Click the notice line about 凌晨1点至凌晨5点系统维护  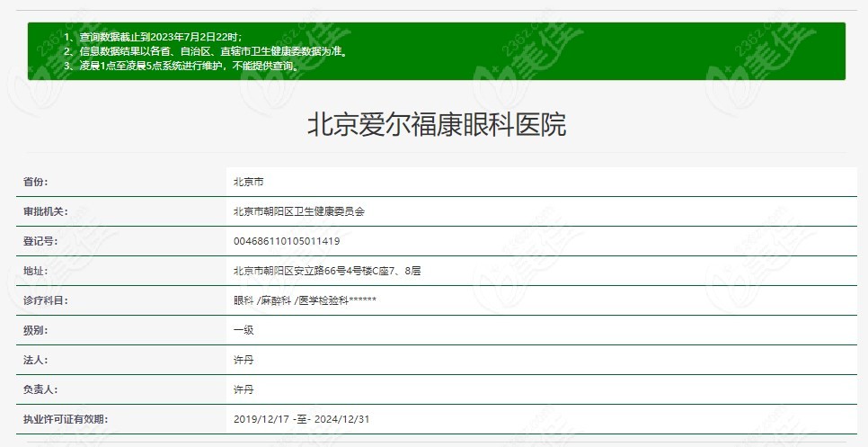click(181, 66)
